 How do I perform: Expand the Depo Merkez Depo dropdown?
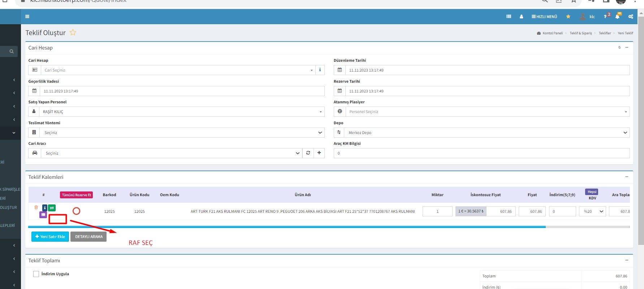(486, 133)
